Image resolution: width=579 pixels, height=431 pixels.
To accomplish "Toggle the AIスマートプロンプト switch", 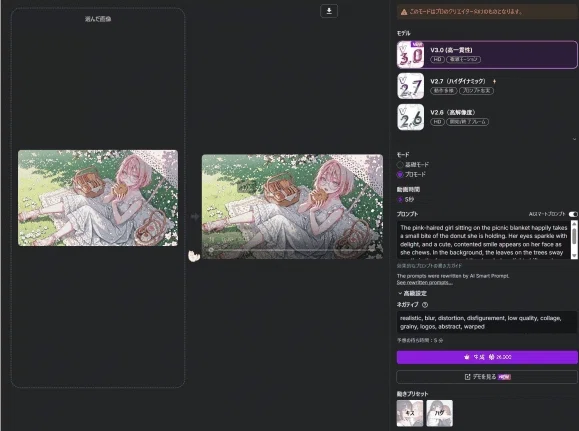I will tap(573, 214).
